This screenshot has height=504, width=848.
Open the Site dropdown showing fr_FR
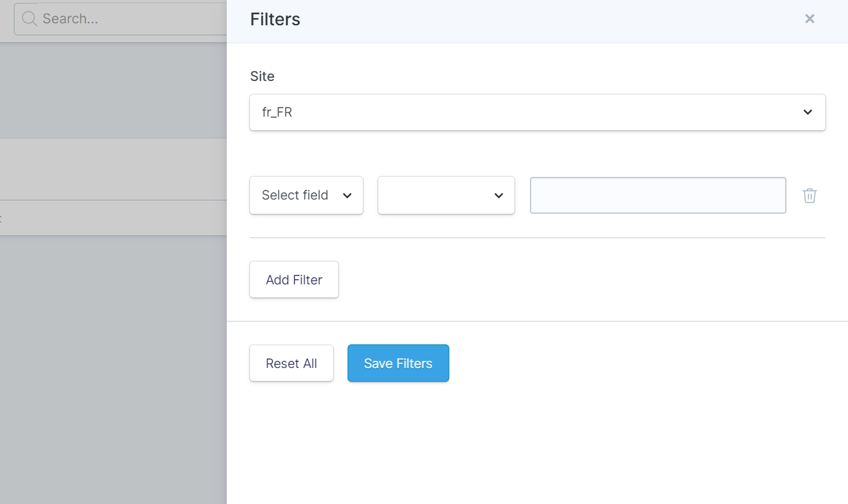click(538, 111)
